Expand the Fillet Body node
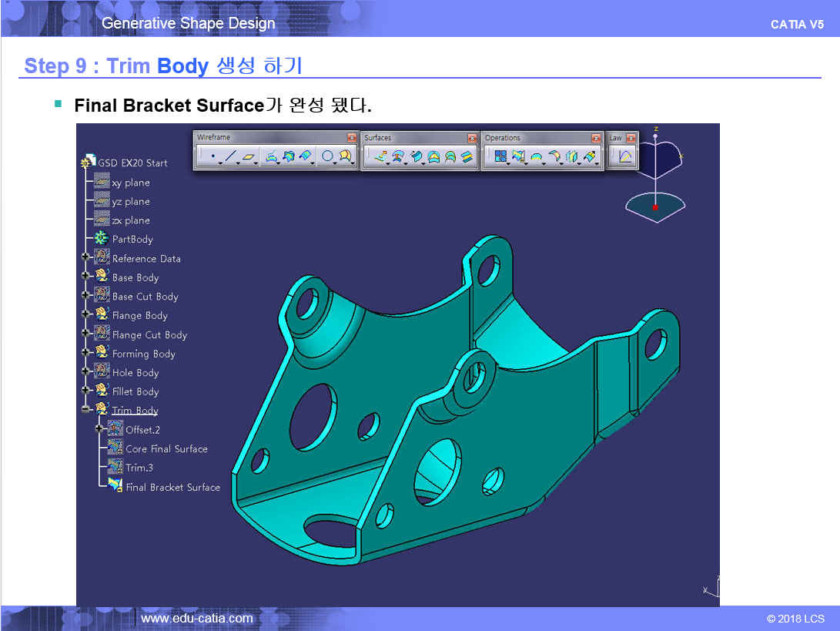Screen dimensions: 840x631 tap(85, 391)
